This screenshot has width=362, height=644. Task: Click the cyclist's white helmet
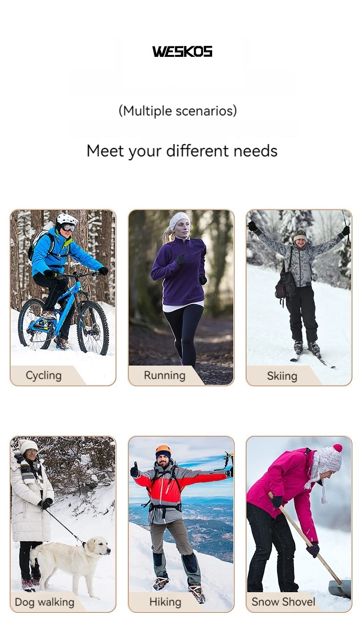coord(66,219)
